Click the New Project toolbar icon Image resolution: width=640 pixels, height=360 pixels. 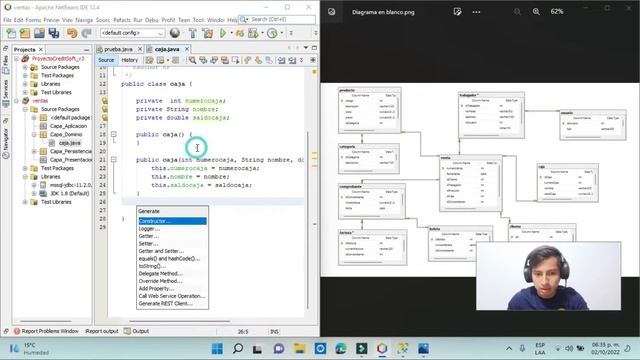(x=25, y=33)
